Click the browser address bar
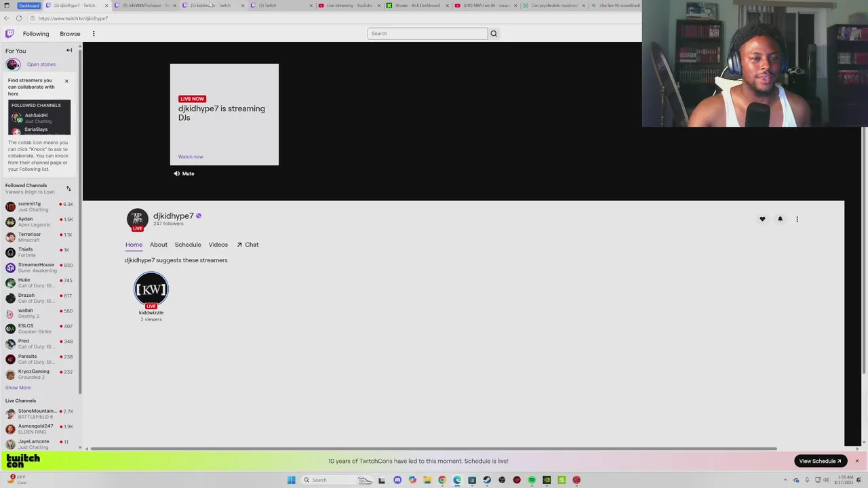 click(x=332, y=18)
